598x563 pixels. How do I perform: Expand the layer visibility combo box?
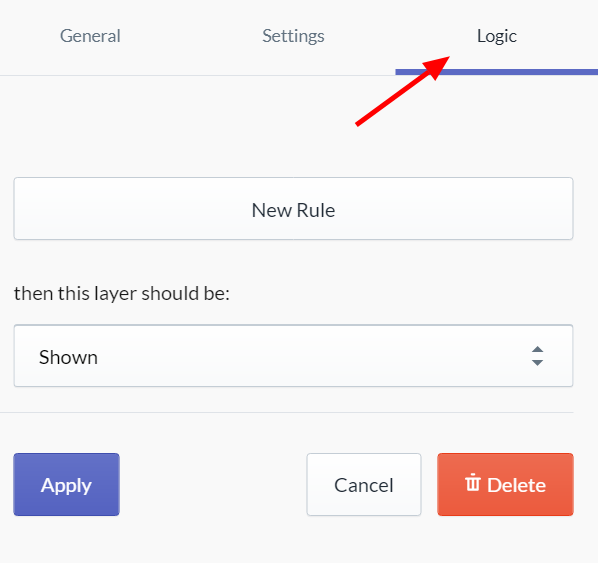point(293,356)
